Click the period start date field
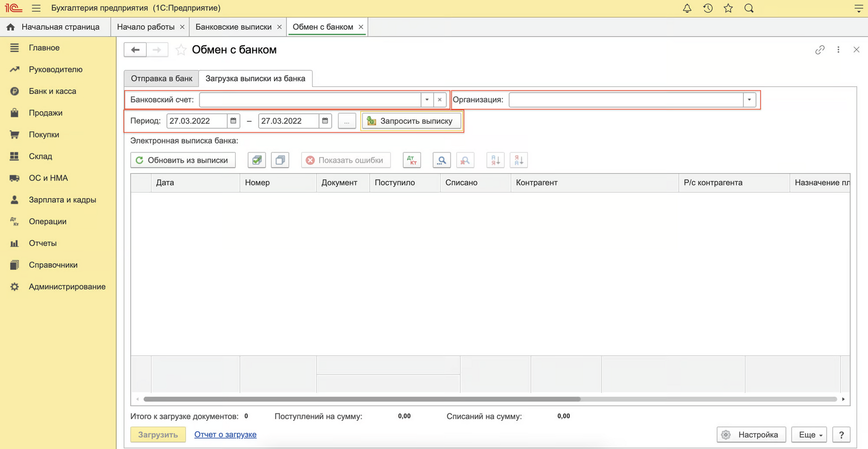 pos(197,121)
